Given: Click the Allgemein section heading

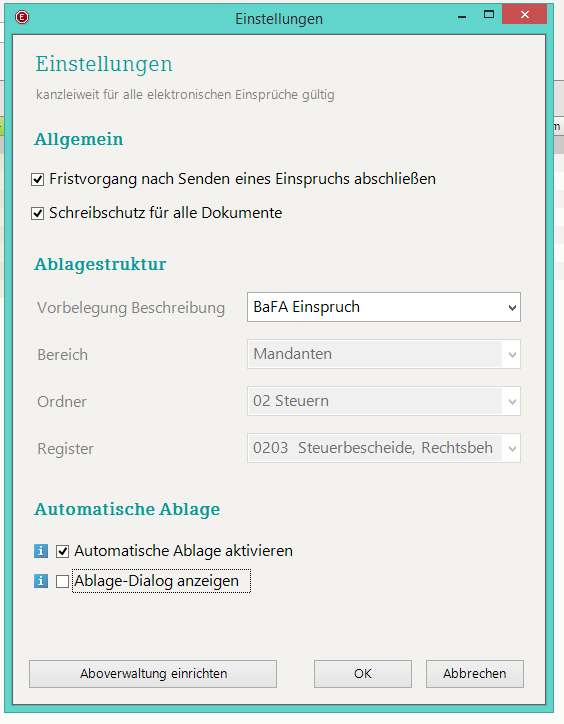Looking at the screenshot, I should [79, 139].
